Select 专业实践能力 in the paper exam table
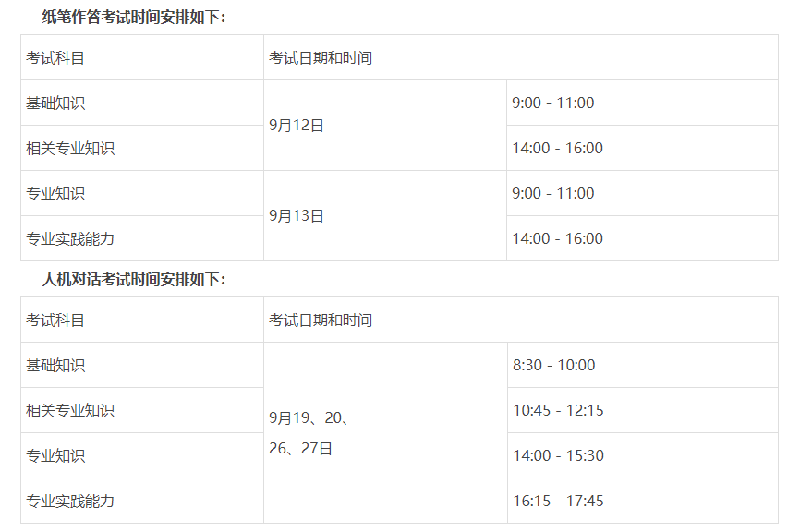 (x=70, y=238)
